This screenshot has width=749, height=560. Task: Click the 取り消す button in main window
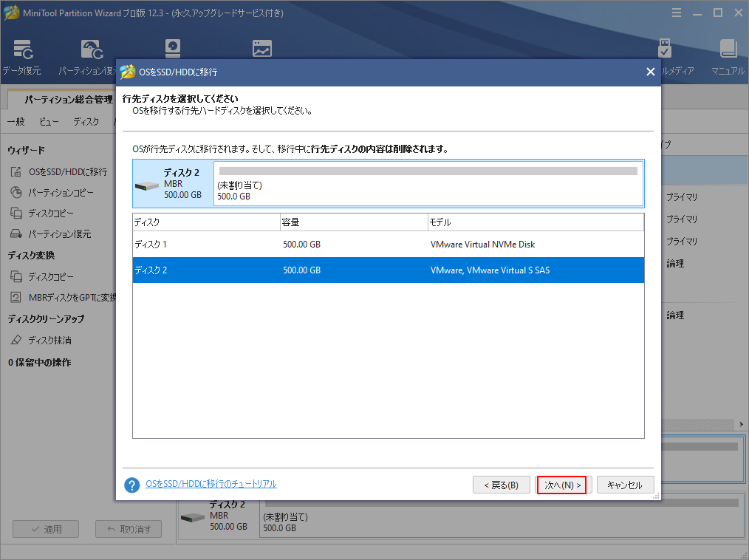point(129,529)
